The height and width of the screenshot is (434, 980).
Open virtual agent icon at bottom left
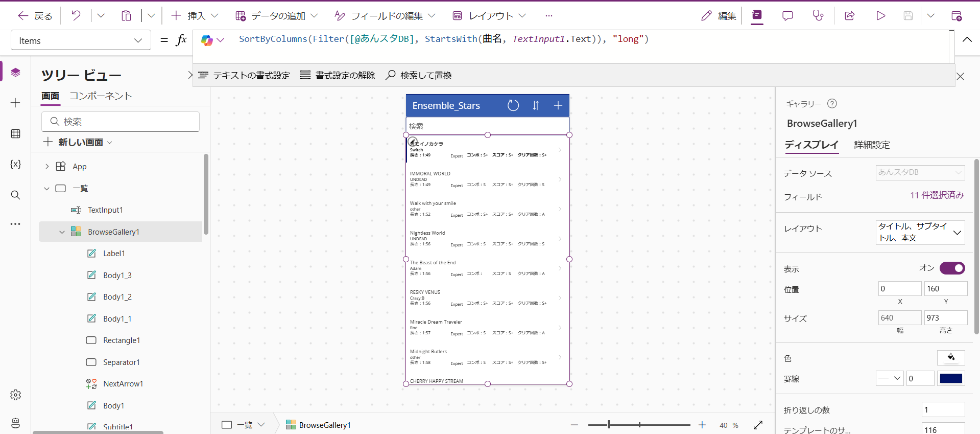tap(16, 423)
